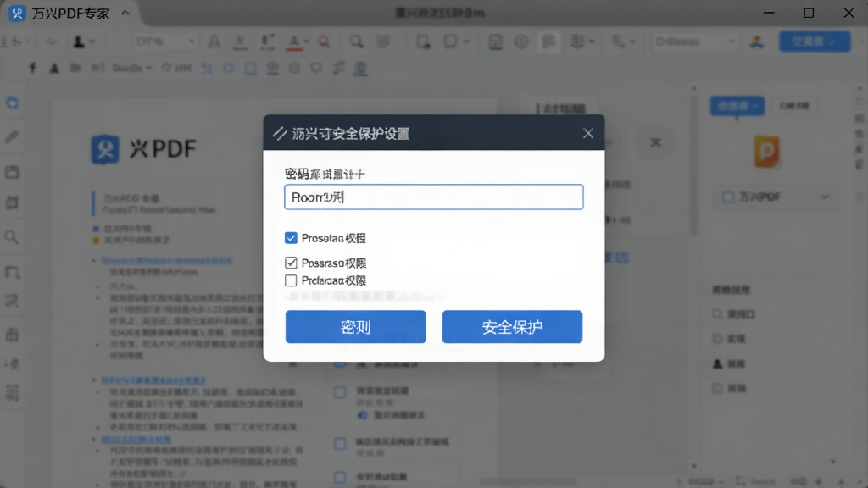Click the f icon in second toolbar row
This screenshot has height=488, width=868.
[33, 68]
